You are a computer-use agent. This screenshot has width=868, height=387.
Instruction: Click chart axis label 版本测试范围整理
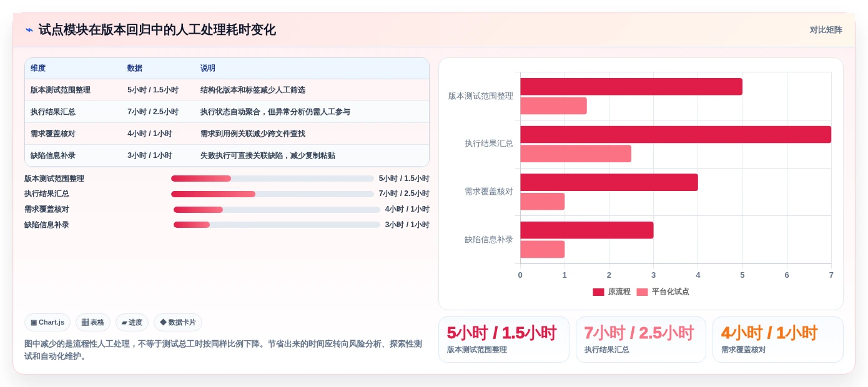tap(481, 96)
